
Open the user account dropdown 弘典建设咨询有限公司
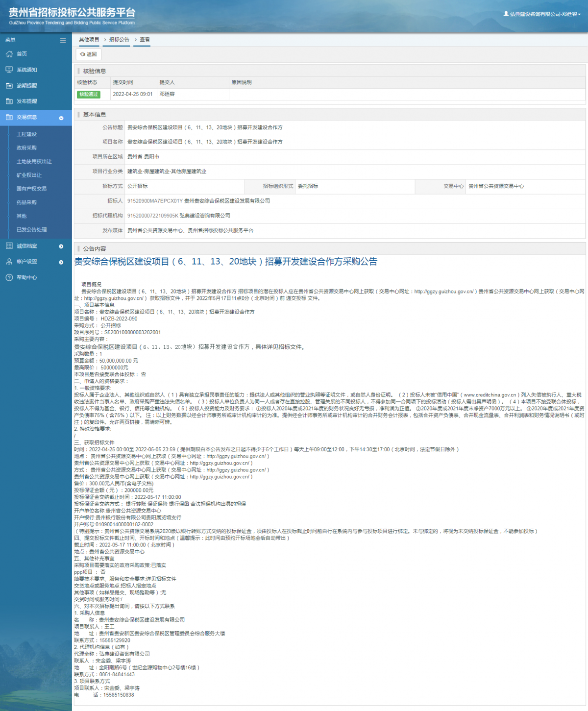click(542, 14)
